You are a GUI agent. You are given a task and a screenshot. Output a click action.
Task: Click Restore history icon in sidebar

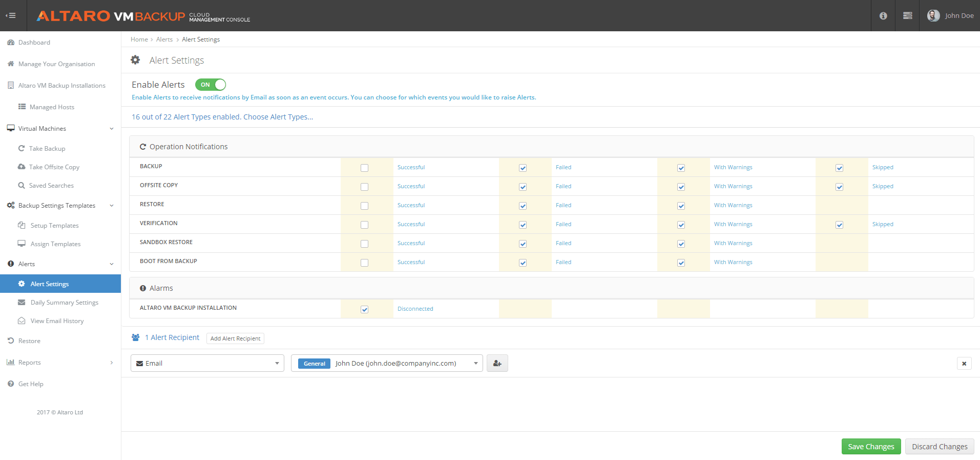pos(10,341)
